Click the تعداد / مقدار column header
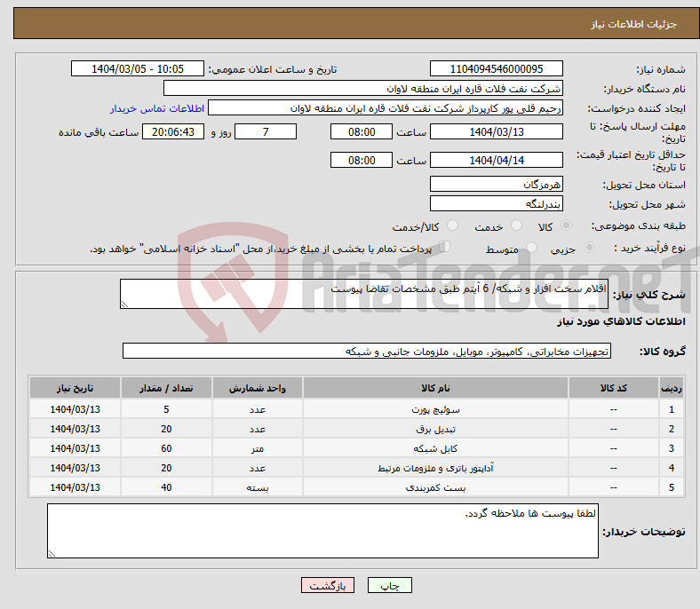Viewport: 700px width, 609px height. (x=166, y=388)
